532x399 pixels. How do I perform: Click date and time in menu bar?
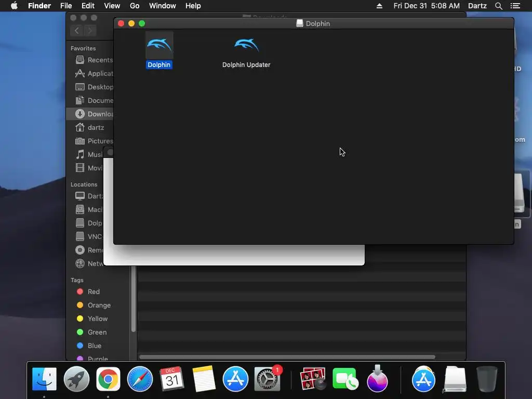tap(427, 6)
